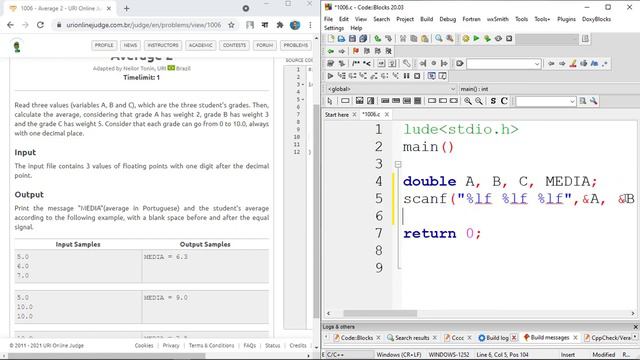The image size is (640, 360).
Task: Open Chrome extensions puzzle icon
Action: tap(280, 25)
